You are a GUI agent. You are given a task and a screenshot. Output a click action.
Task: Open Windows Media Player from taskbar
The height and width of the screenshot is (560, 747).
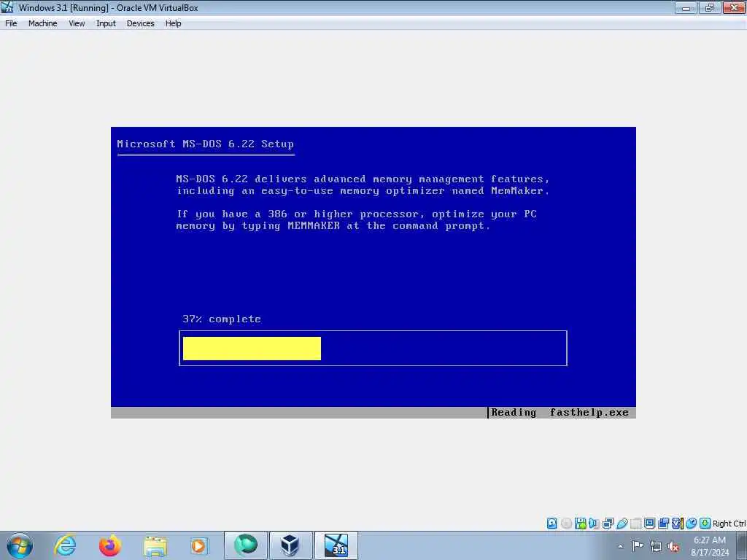point(199,545)
